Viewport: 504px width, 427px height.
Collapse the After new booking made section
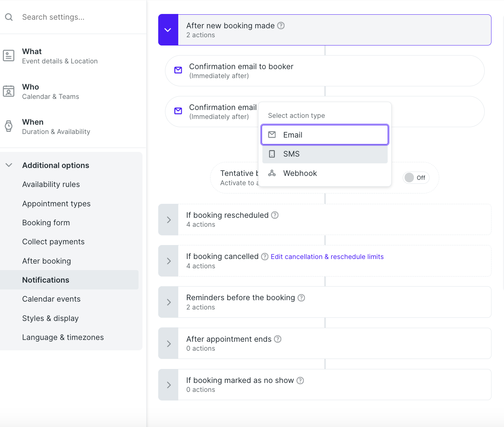[168, 30]
